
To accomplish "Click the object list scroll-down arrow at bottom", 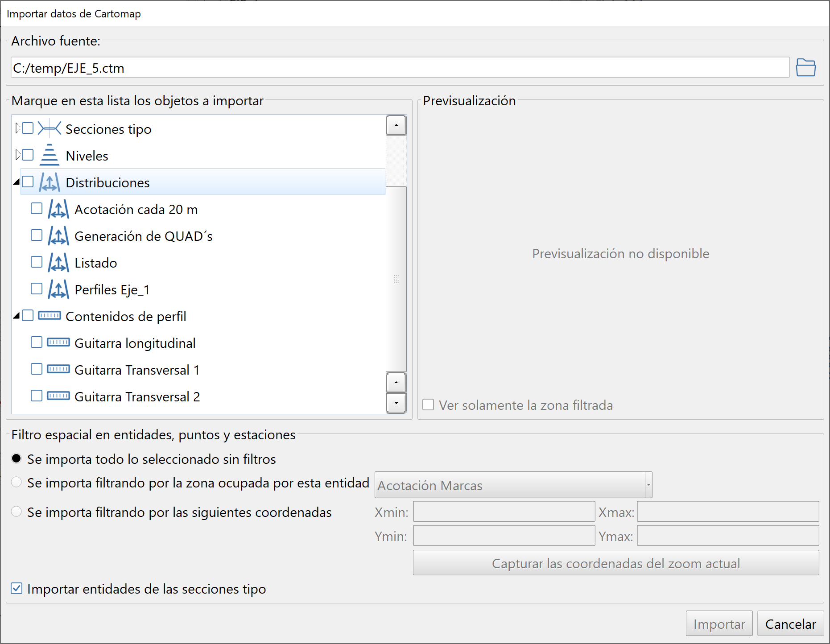I will coord(396,403).
